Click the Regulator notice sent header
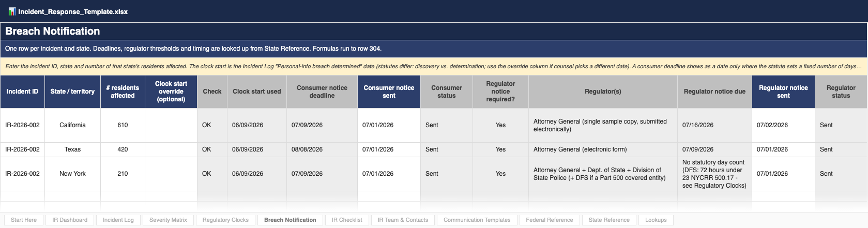This screenshot has width=868, height=228. (x=783, y=92)
